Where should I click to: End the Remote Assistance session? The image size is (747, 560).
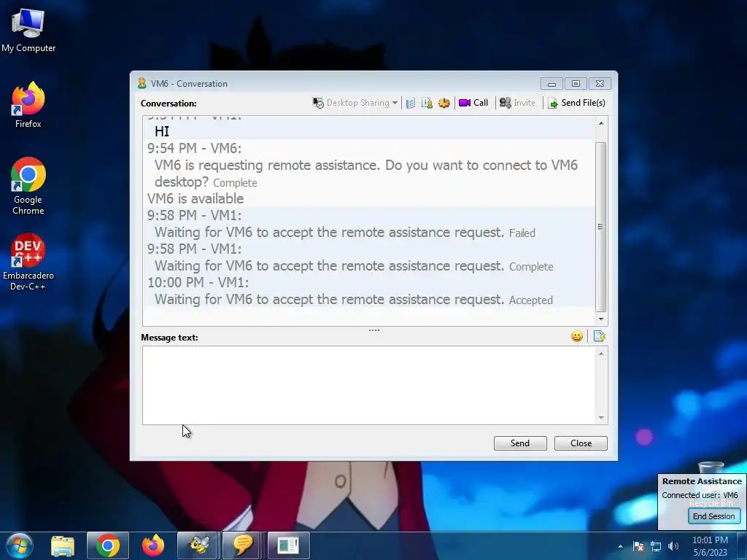713,516
